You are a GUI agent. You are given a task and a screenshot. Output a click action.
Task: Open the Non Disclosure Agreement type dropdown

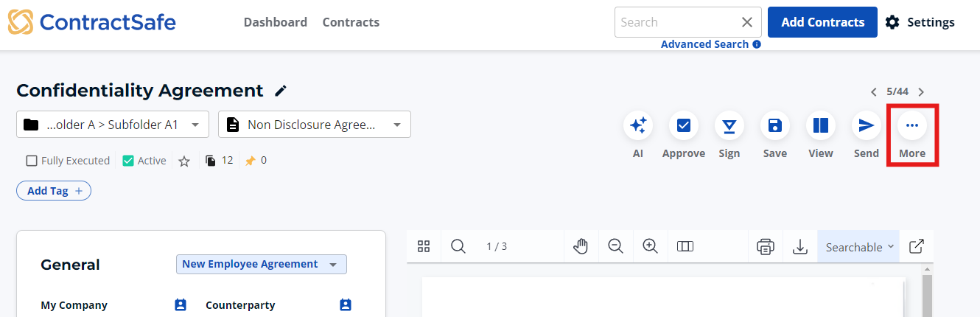click(315, 125)
